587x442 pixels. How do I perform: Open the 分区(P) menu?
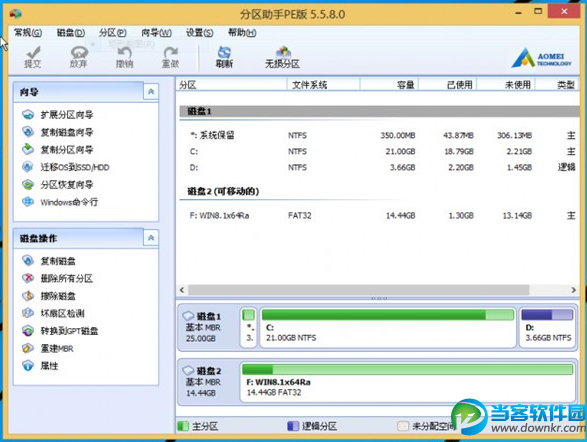113,33
